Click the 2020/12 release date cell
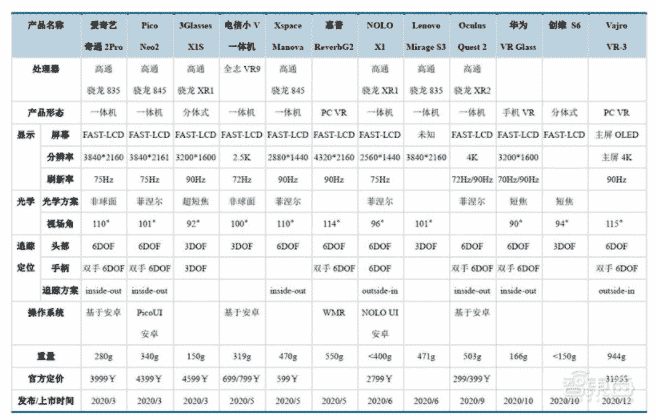 coord(617,401)
